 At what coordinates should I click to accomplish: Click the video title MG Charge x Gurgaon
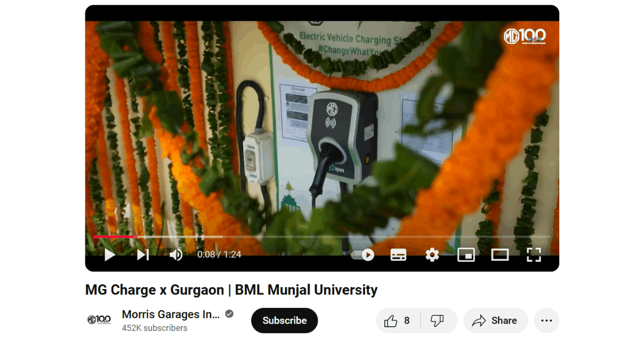click(231, 290)
